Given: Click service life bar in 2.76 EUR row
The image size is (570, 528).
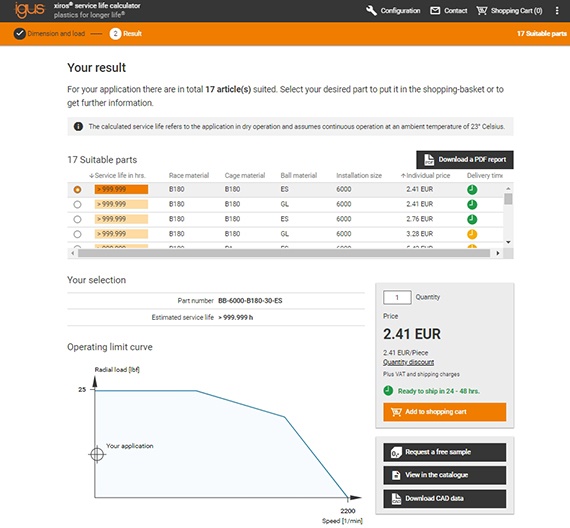Looking at the screenshot, I should point(121,219).
